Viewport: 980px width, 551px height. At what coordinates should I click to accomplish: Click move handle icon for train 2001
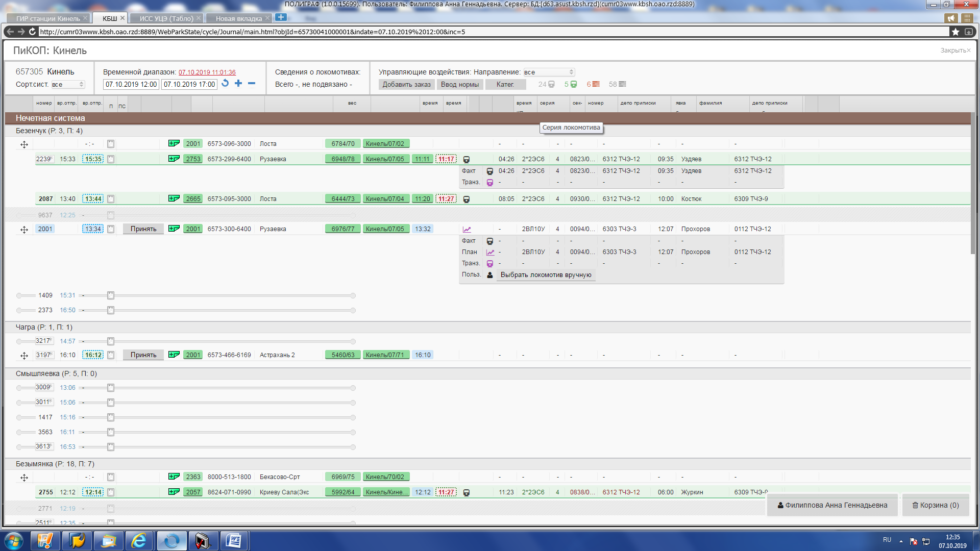pos(24,230)
